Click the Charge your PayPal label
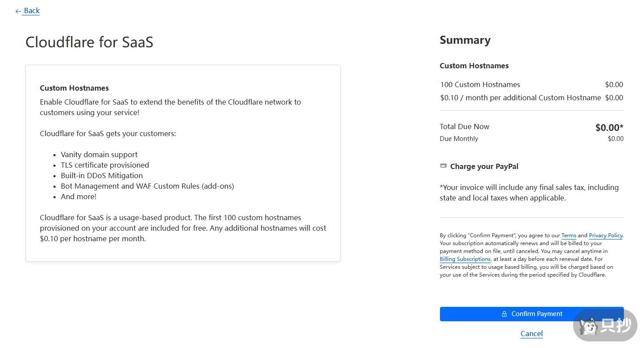Viewport: 644px width, 348px height. tap(484, 166)
